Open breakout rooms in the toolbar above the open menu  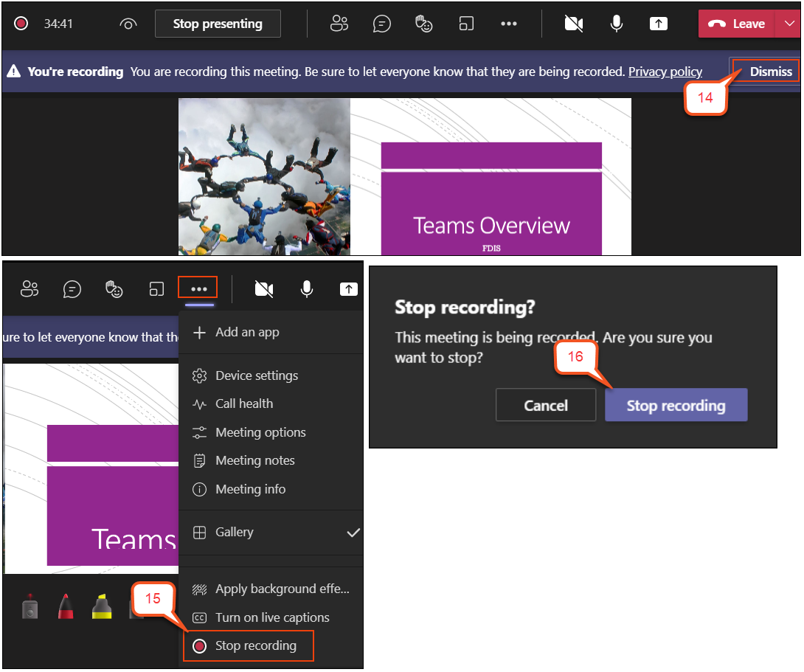point(156,289)
